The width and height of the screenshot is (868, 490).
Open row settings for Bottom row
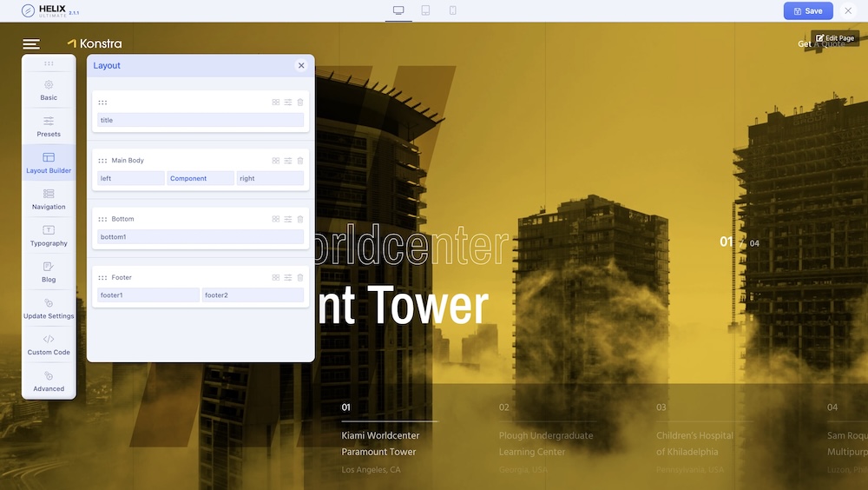click(x=288, y=219)
